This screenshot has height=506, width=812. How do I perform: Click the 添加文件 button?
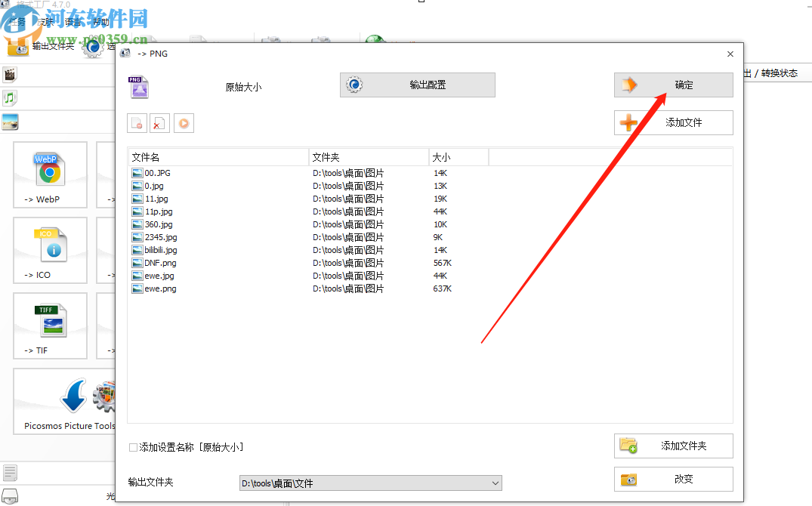tap(674, 123)
